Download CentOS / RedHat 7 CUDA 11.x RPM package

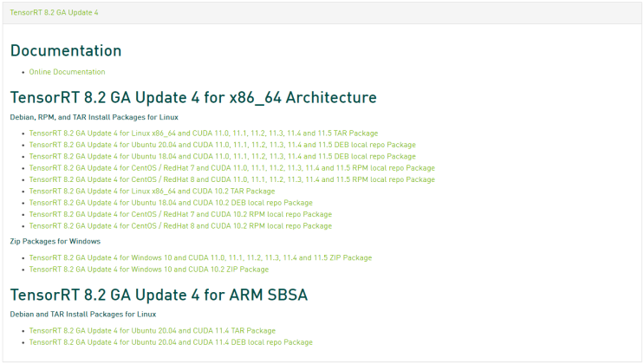coord(231,168)
